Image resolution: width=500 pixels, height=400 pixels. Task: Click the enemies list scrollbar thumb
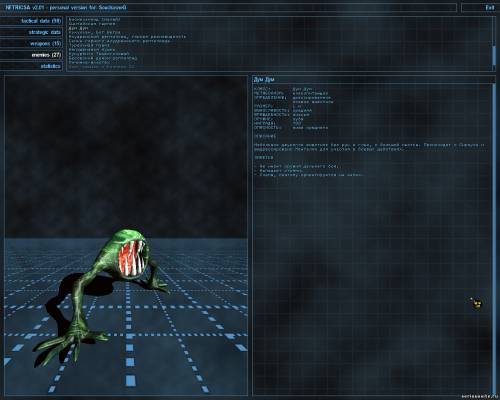(x=494, y=55)
